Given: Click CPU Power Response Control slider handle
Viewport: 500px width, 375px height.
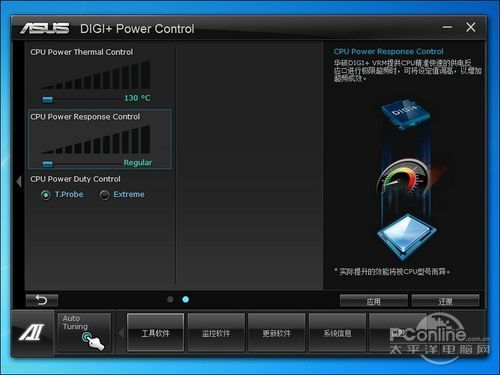Looking at the screenshot, I should [x=48, y=164].
